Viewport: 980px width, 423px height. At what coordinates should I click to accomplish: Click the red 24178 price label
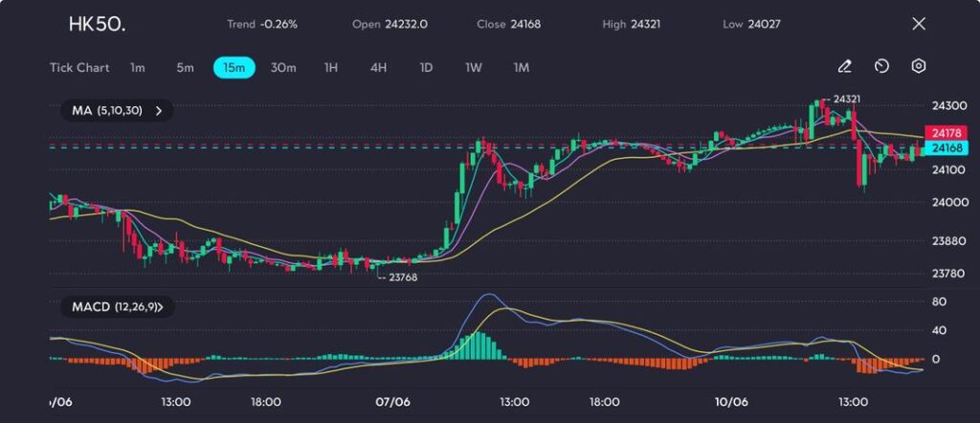click(946, 132)
